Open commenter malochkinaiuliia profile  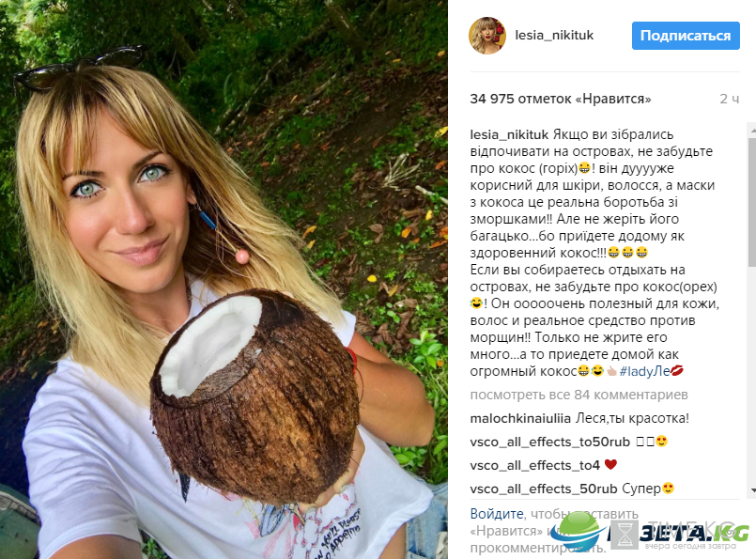(x=520, y=418)
